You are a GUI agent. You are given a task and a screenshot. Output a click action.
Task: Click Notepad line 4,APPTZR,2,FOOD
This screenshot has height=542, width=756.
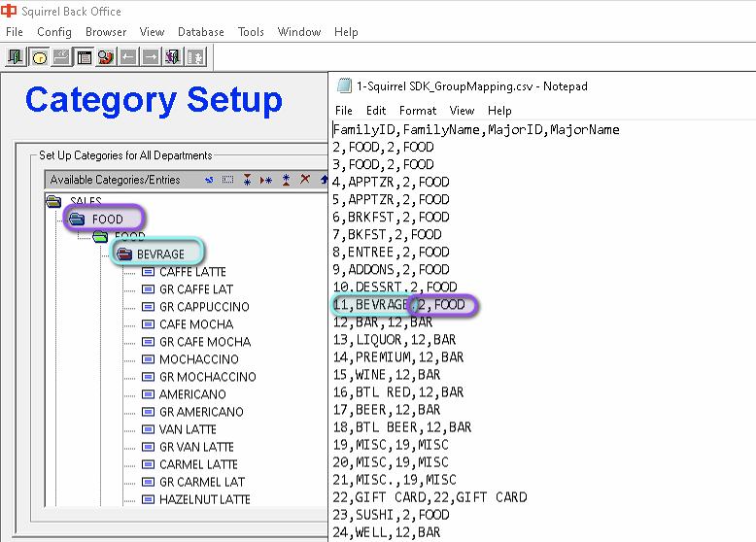click(391, 182)
